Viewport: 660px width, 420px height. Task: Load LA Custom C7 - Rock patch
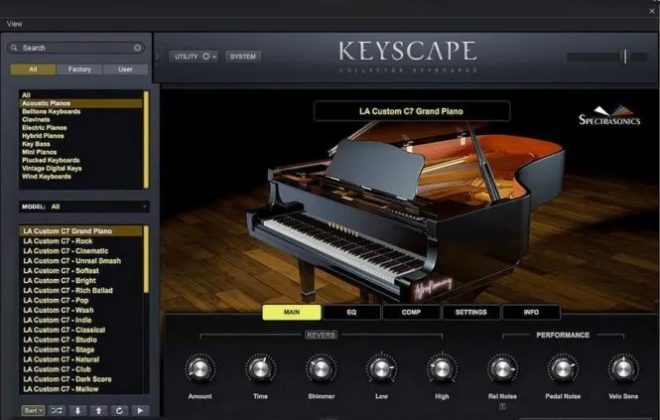(x=81, y=241)
